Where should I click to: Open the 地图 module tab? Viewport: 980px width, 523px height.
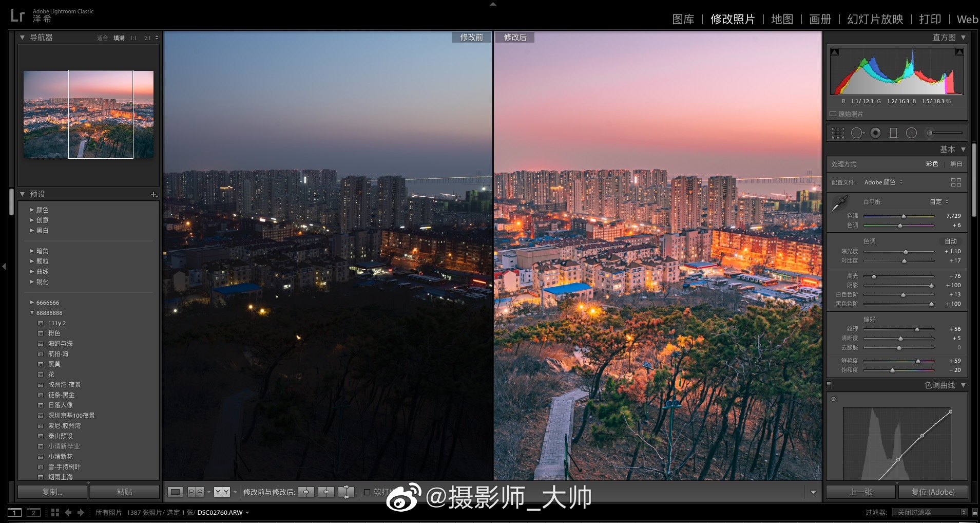(782, 19)
